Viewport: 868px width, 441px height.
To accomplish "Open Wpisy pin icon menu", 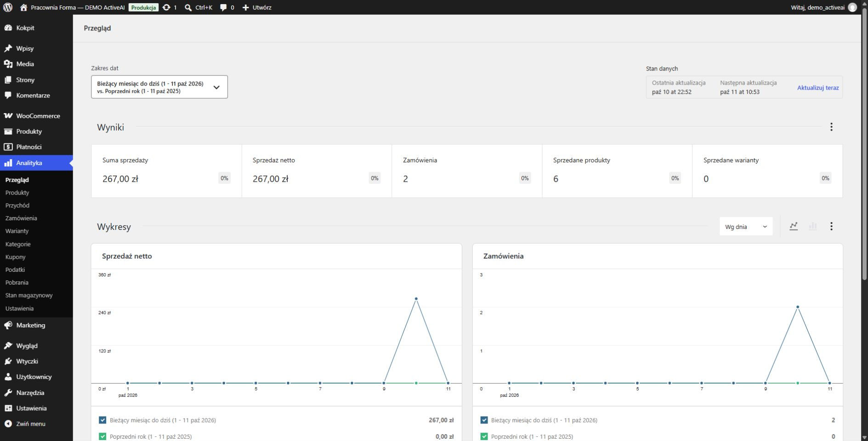I will pyautogui.click(x=8, y=48).
